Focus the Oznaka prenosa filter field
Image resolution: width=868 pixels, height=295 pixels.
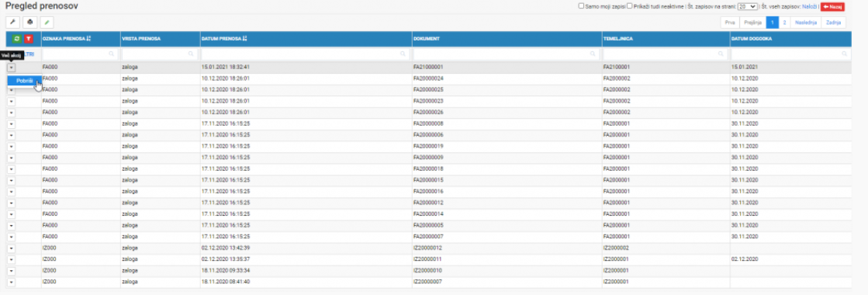pos(80,54)
